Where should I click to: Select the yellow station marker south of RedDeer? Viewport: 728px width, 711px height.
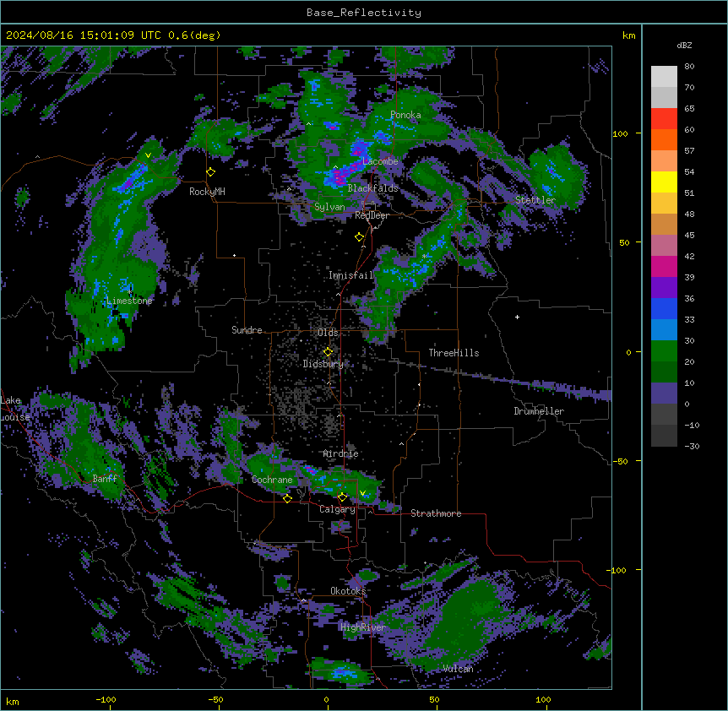coord(360,237)
